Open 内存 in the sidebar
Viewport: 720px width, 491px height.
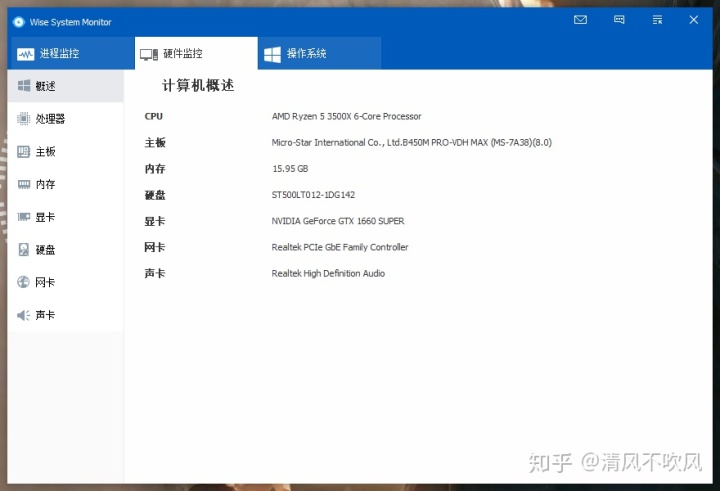(66, 184)
